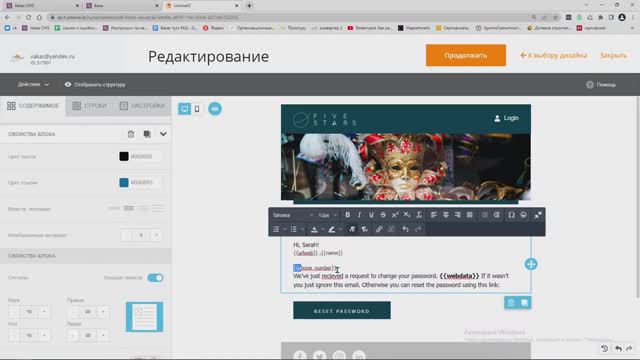Insert a hyperlink with link icon

[x=379, y=229]
